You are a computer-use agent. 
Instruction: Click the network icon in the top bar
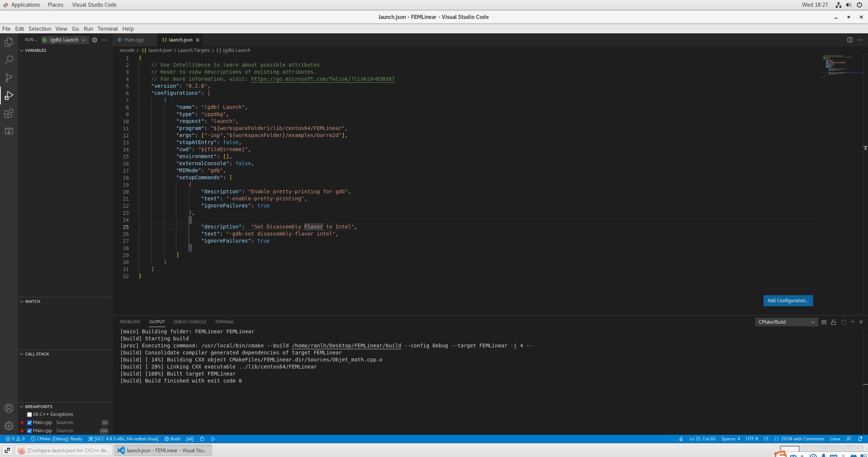click(838, 5)
